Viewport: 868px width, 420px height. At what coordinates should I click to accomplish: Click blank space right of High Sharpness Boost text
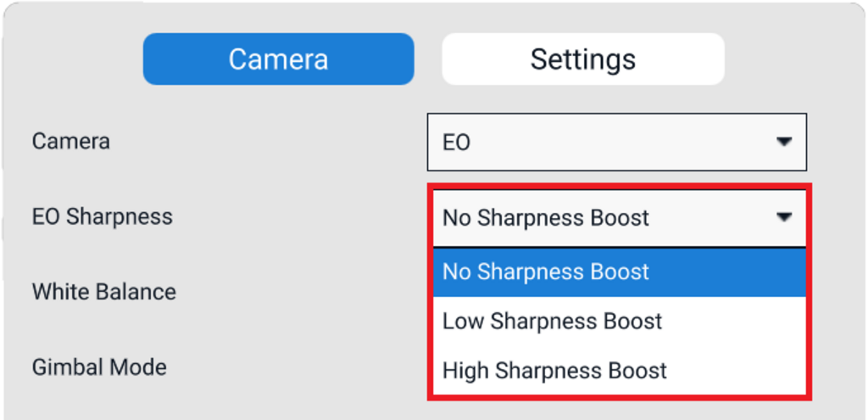tap(737, 371)
